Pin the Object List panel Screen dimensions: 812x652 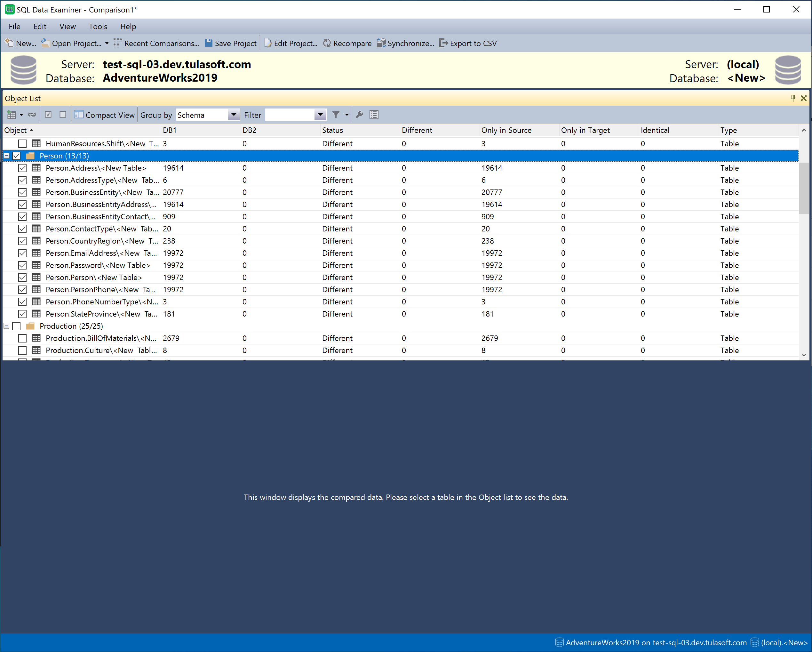(793, 98)
